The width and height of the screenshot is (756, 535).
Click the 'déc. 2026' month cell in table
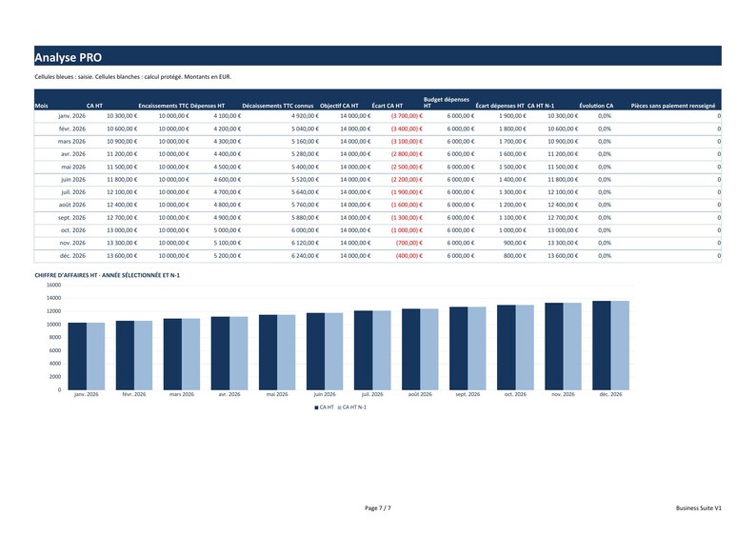tap(72, 256)
